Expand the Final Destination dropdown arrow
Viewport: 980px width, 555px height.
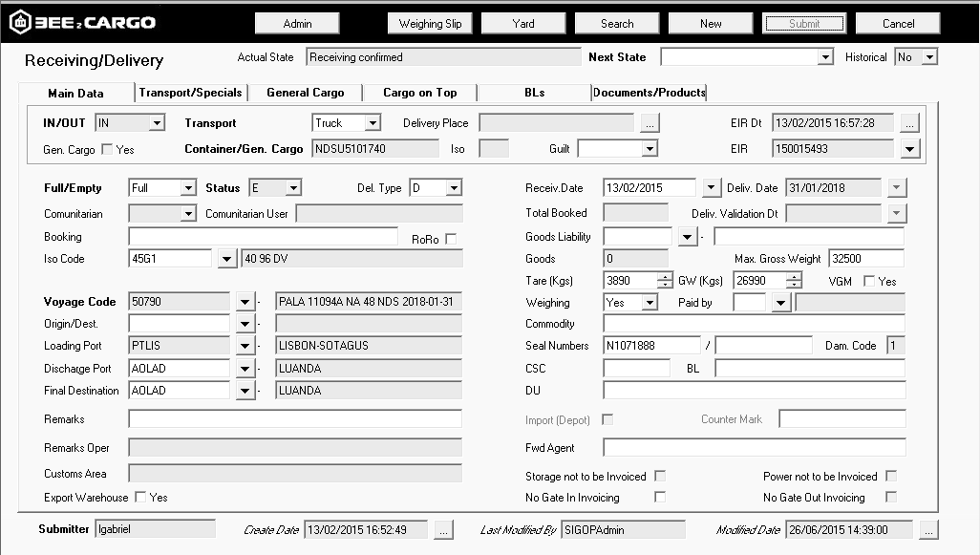pos(245,391)
